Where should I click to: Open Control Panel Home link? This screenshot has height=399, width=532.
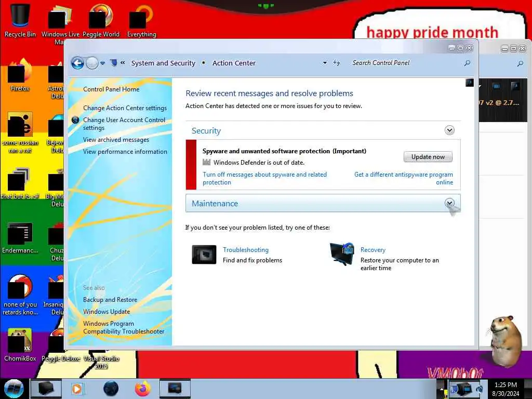pyautogui.click(x=111, y=89)
